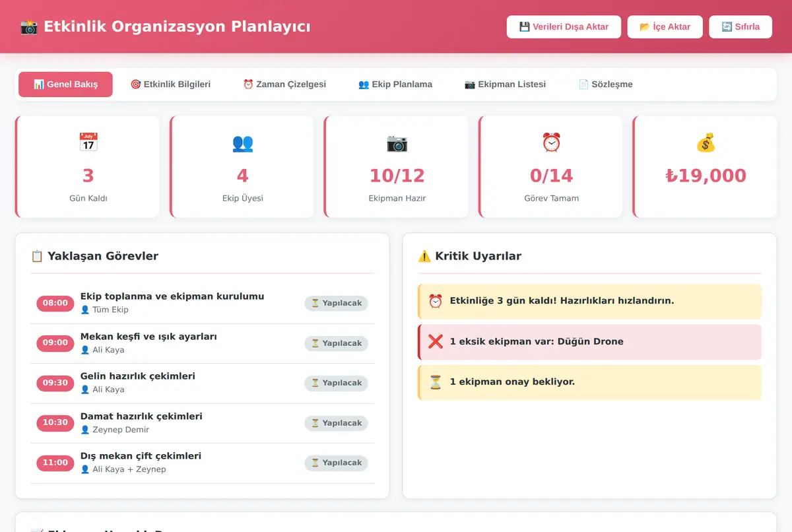Click the red X icon in eksik ekipman alert
Image resolution: width=792 pixels, height=532 pixels.
[x=436, y=342]
